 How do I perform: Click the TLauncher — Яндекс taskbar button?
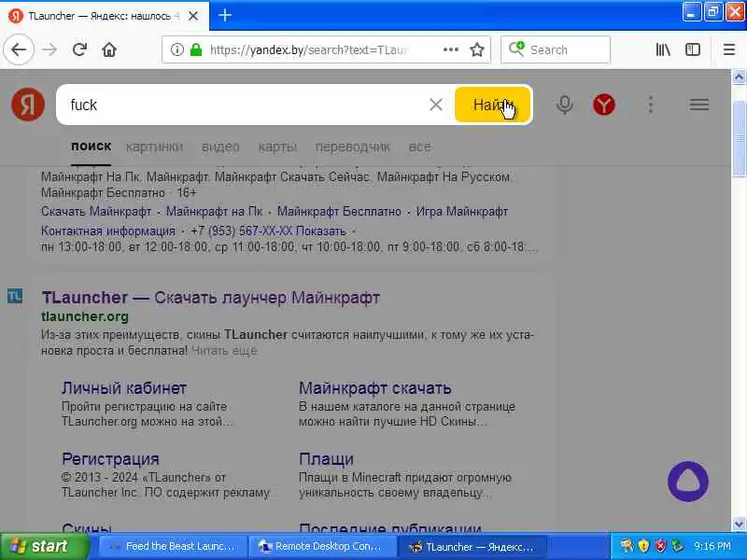pos(472,546)
